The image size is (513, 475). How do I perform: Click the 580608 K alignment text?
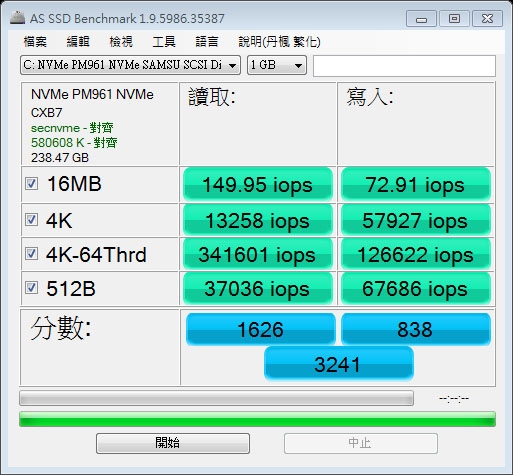pos(74,143)
